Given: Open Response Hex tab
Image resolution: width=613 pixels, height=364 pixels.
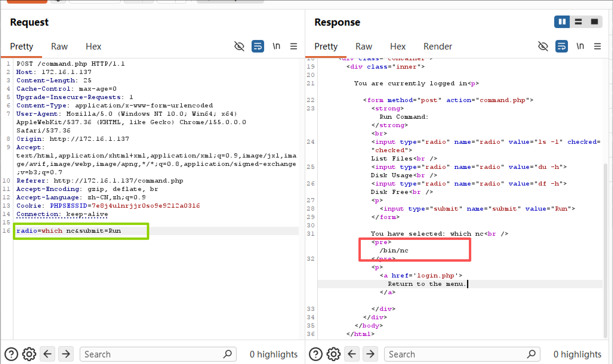Looking at the screenshot, I should [398, 47].
